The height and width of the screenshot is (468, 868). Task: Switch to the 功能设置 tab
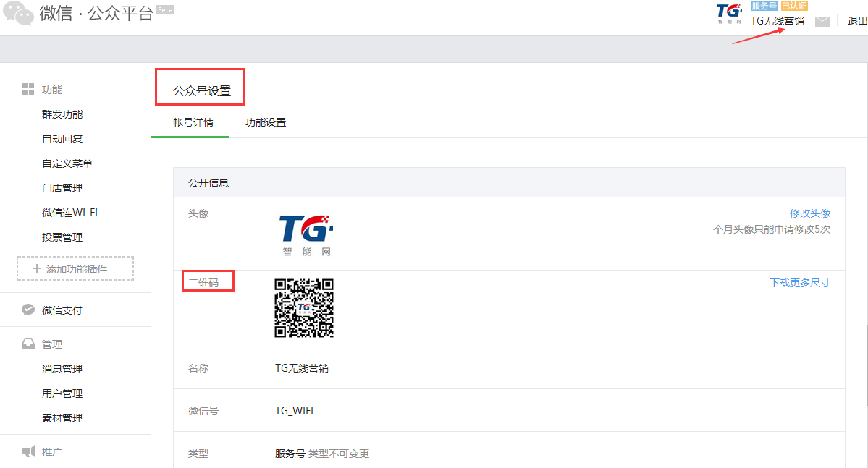point(266,122)
